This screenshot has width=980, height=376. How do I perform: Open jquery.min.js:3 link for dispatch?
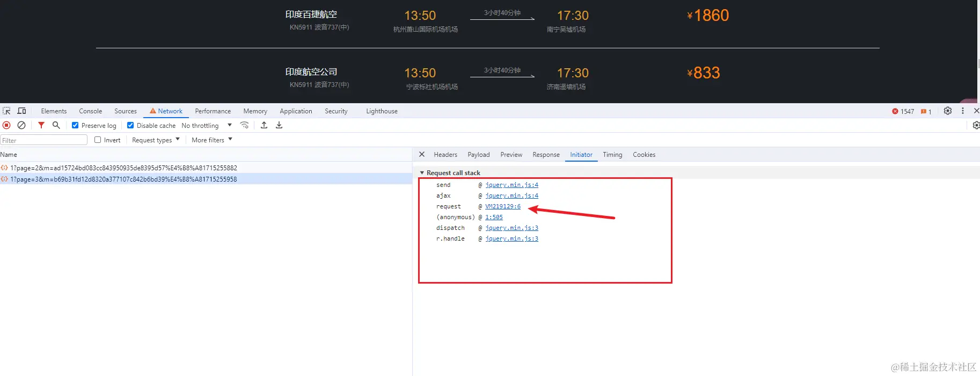coord(511,228)
